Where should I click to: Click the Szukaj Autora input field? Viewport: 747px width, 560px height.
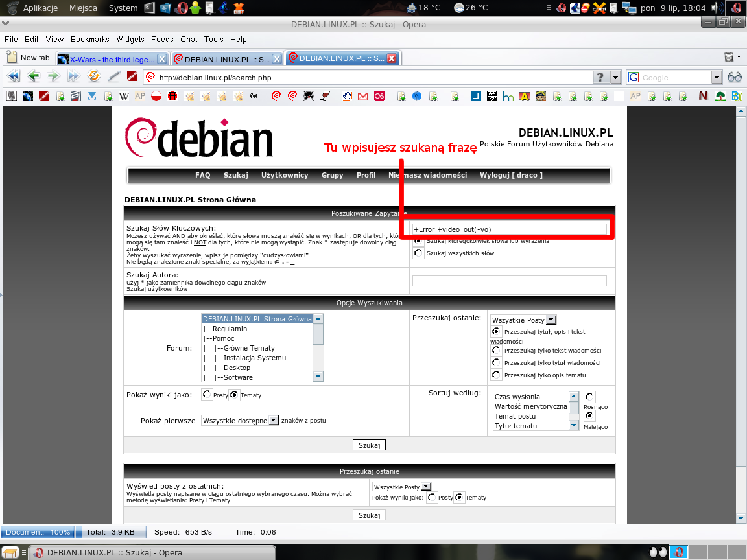click(509, 281)
